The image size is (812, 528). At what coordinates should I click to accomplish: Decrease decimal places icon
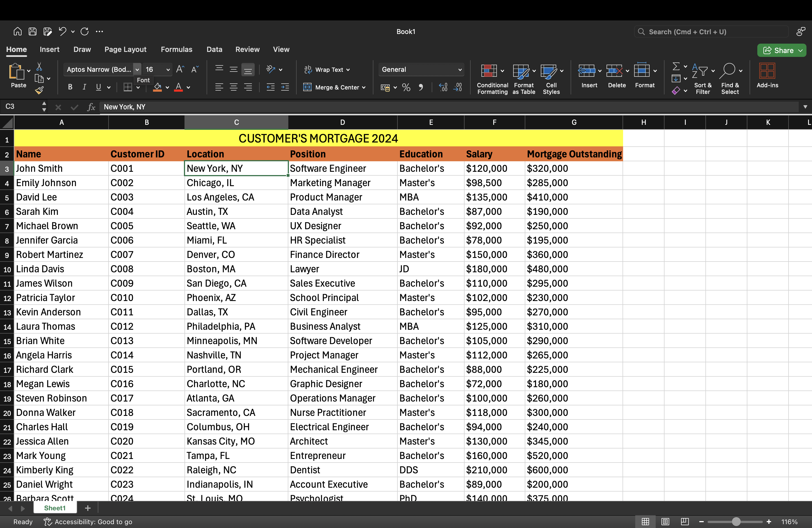tap(458, 87)
